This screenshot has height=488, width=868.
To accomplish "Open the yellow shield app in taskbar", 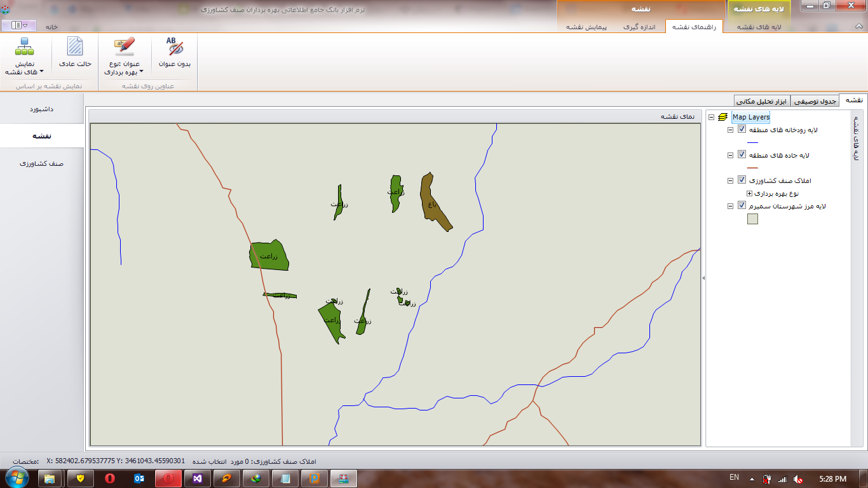I will tap(81, 478).
